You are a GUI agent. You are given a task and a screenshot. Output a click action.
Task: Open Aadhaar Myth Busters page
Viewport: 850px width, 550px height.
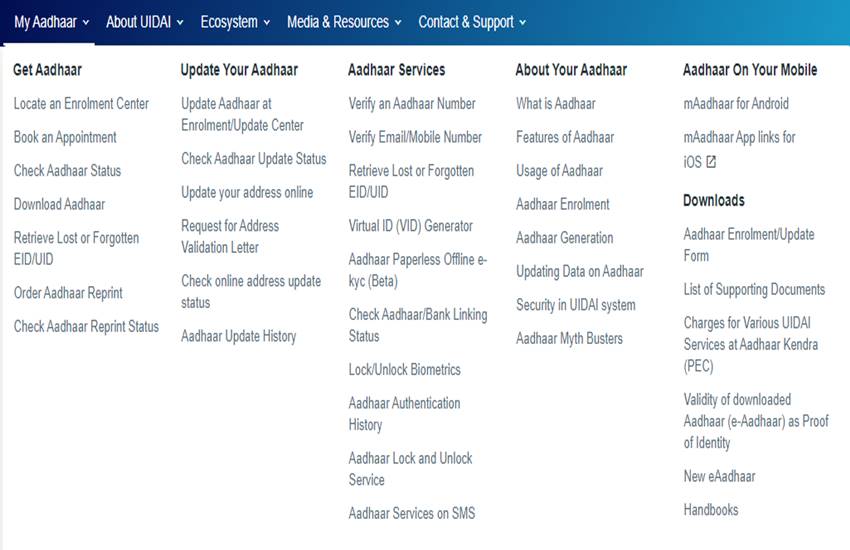coord(569,338)
